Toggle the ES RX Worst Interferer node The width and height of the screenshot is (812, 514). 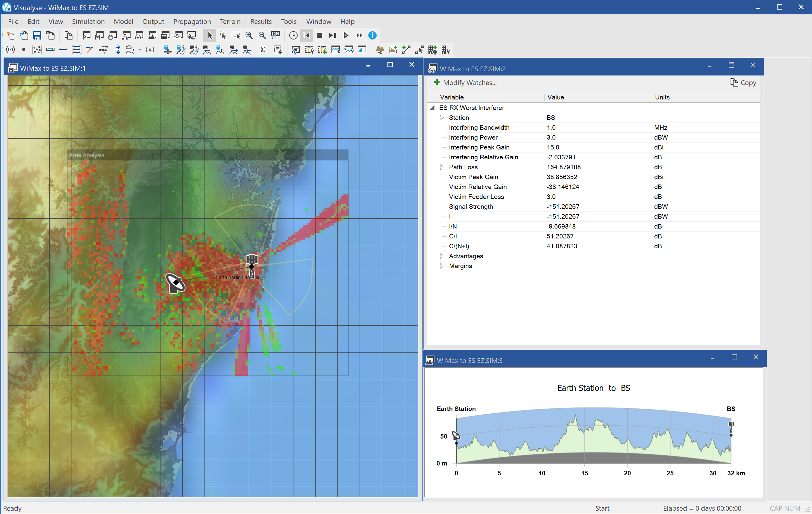432,107
